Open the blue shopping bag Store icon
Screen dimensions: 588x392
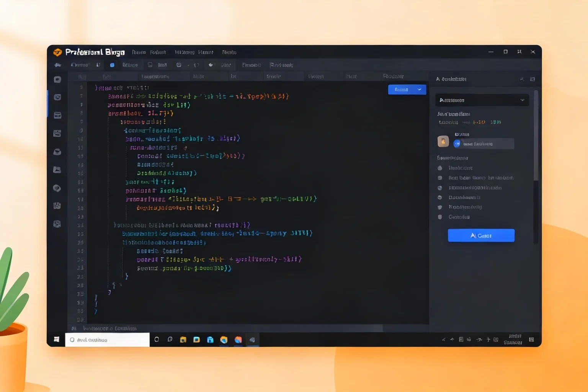tap(210, 340)
